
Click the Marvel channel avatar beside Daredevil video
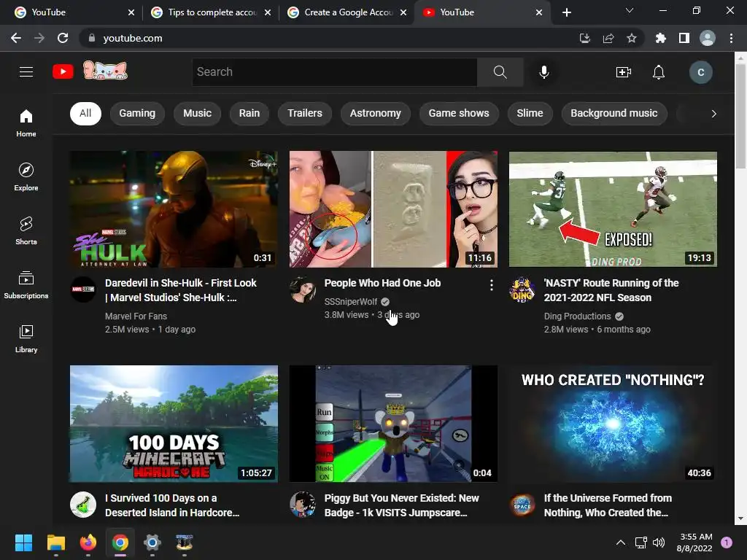pyautogui.click(x=83, y=289)
